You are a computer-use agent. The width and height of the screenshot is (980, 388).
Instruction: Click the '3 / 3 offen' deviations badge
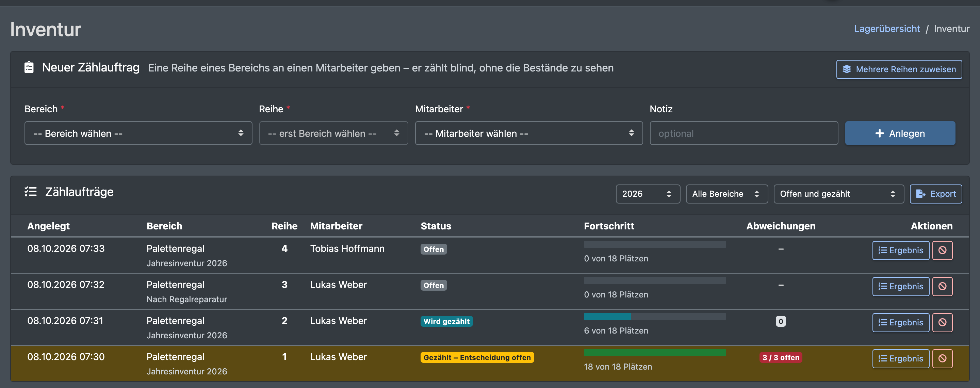click(x=781, y=358)
